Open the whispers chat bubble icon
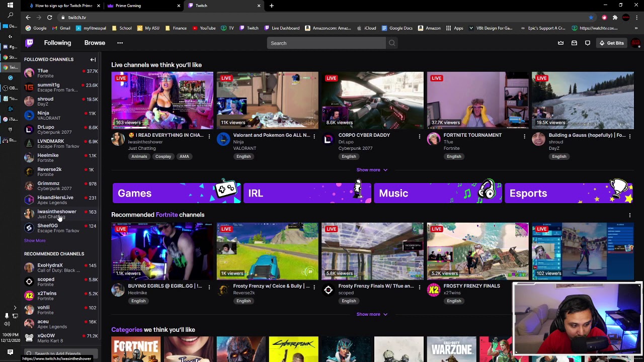The image size is (644, 362). click(587, 43)
